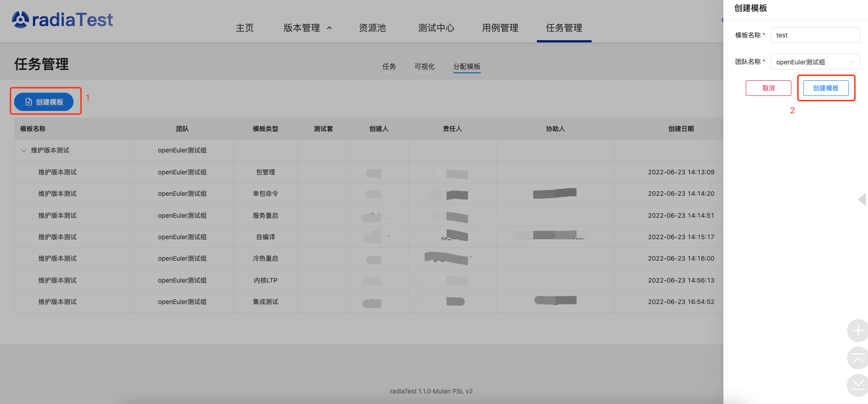Switch to the 用例管理 page
This screenshot has height=404, width=868.
pyautogui.click(x=500, y=28)
